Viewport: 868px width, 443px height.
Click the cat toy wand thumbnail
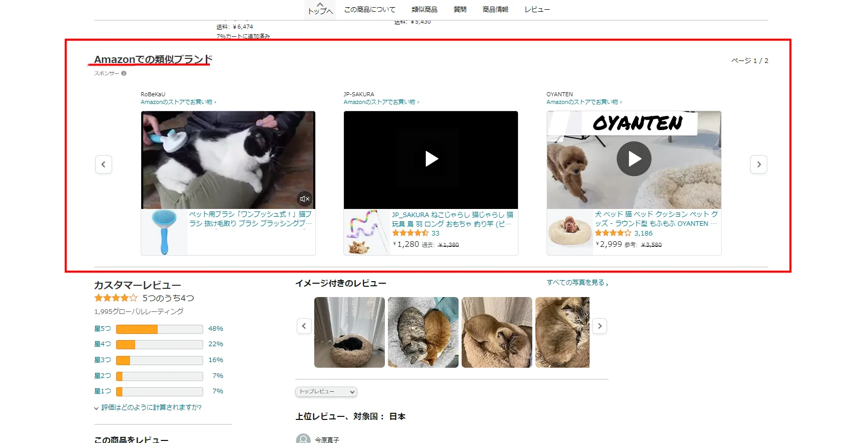pos(367,232)
